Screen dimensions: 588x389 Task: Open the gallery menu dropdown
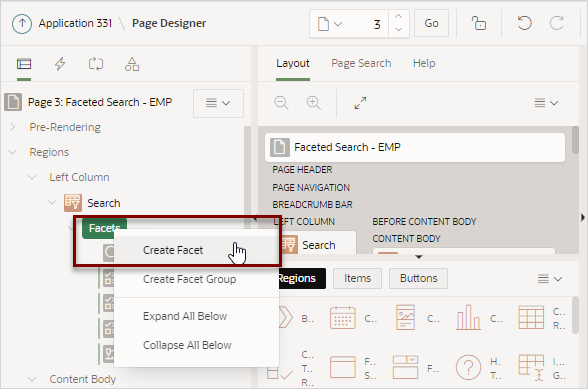tap(550, 279)
